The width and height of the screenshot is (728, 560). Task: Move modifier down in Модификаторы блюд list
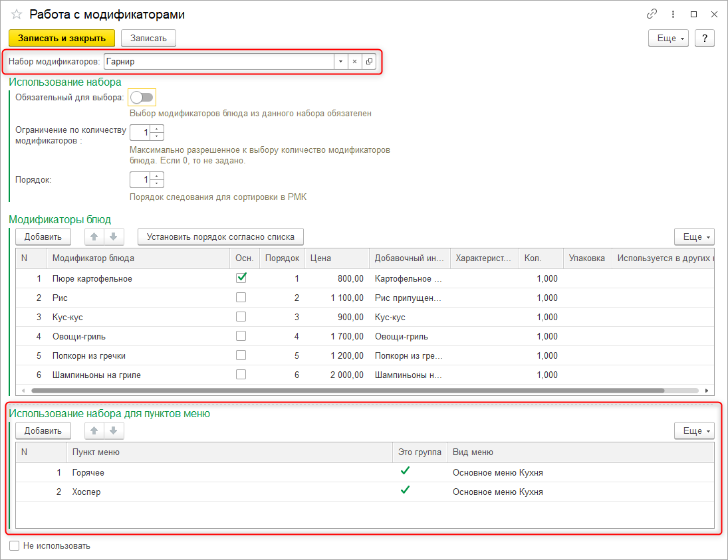pyautogui.click(x=114, y=236)
